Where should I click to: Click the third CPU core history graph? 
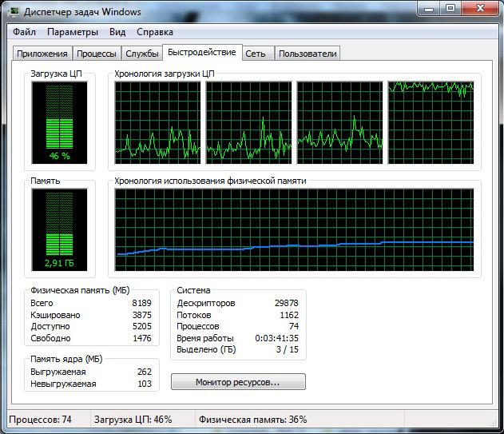pos(340,122)
